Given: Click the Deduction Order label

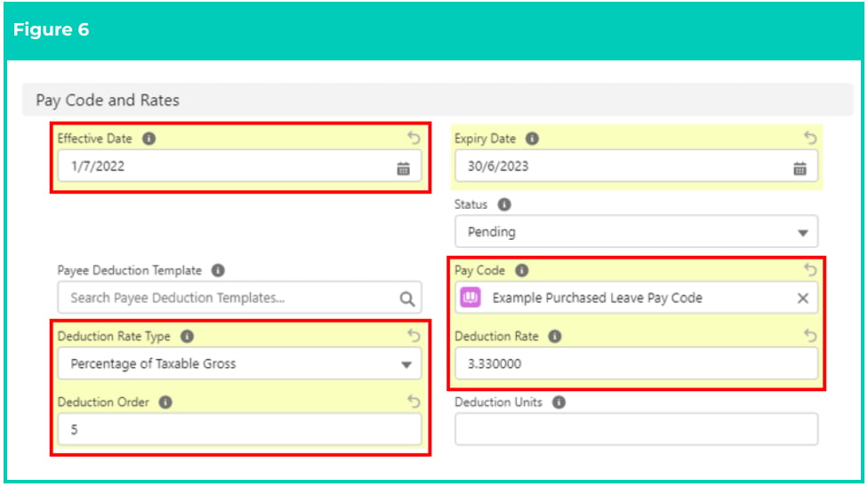Looking at the screenshot, I should pyautogui.click(x=103, y=402).
